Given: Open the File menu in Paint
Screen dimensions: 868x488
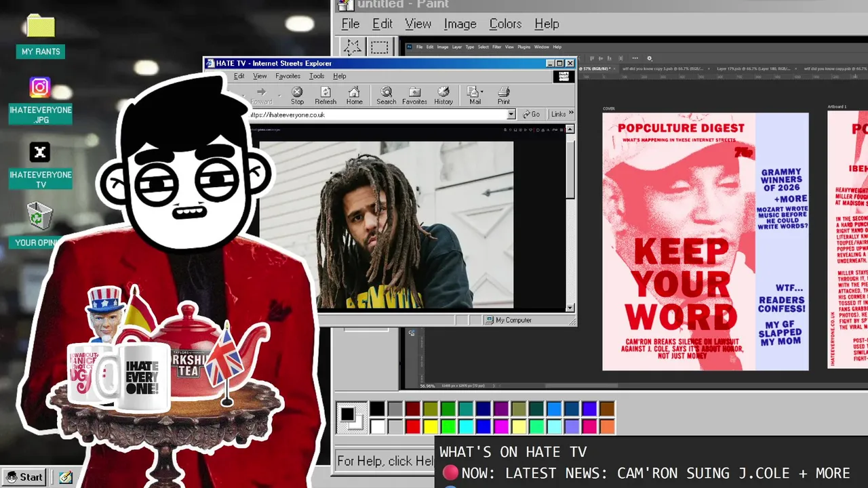Looking at the screenshot, I should (351, 24).
